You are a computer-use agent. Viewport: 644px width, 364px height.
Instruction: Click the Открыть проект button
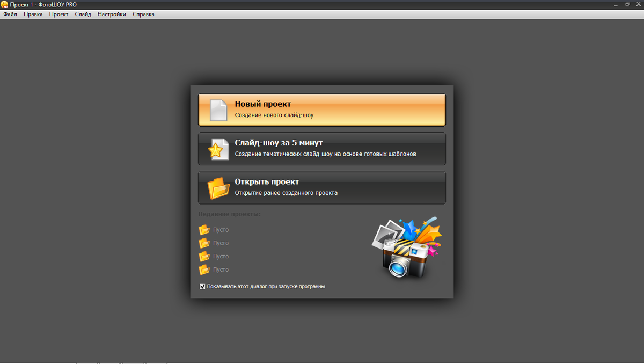(322, 188)
